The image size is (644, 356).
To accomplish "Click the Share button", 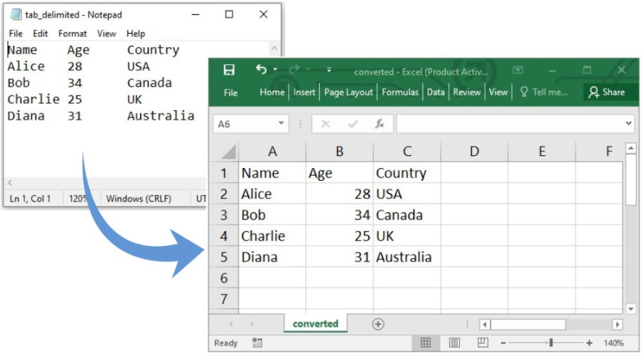I will [606, 92].
